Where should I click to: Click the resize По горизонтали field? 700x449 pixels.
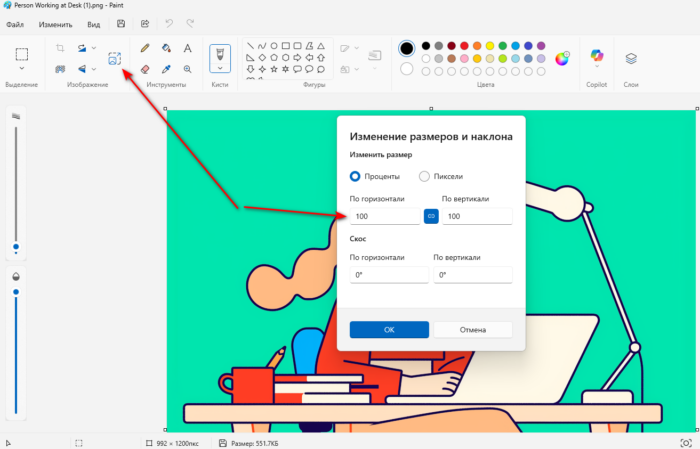pyautogui.click(x=385, y=216)
